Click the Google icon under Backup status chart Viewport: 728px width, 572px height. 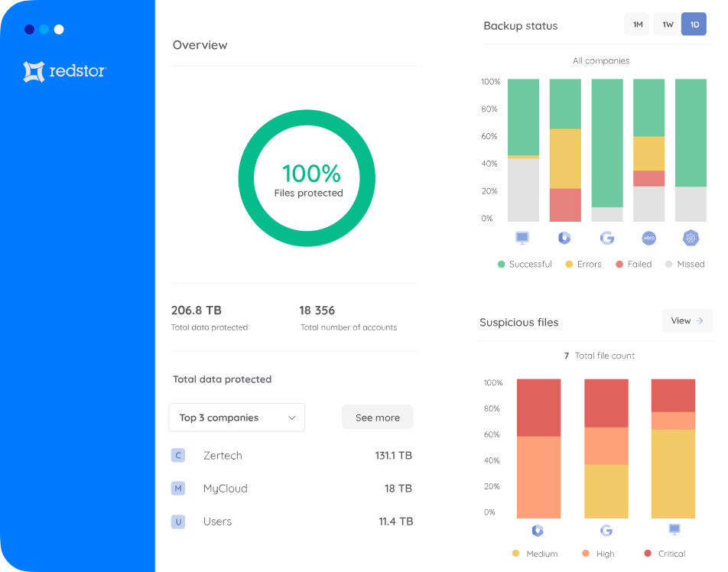(607, 238)
